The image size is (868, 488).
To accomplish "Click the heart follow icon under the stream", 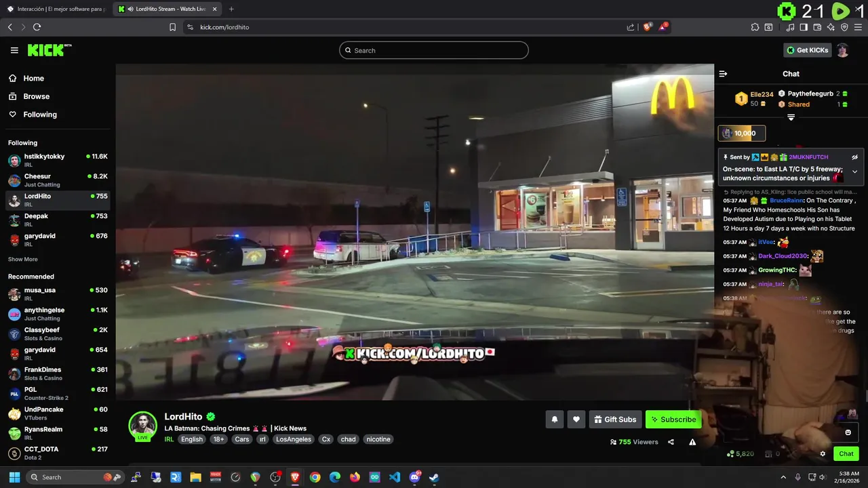I will [x=576, y=420].
